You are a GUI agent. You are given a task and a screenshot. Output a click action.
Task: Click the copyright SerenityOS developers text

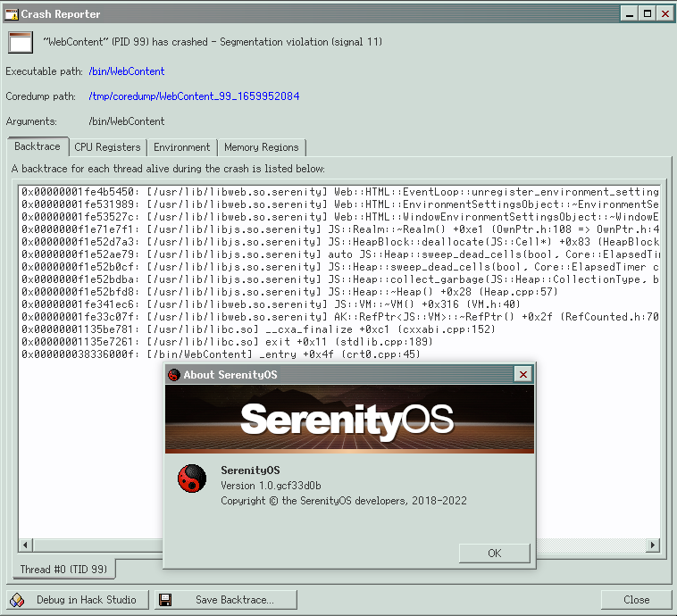pyautogui.click(x=344, y=501)
